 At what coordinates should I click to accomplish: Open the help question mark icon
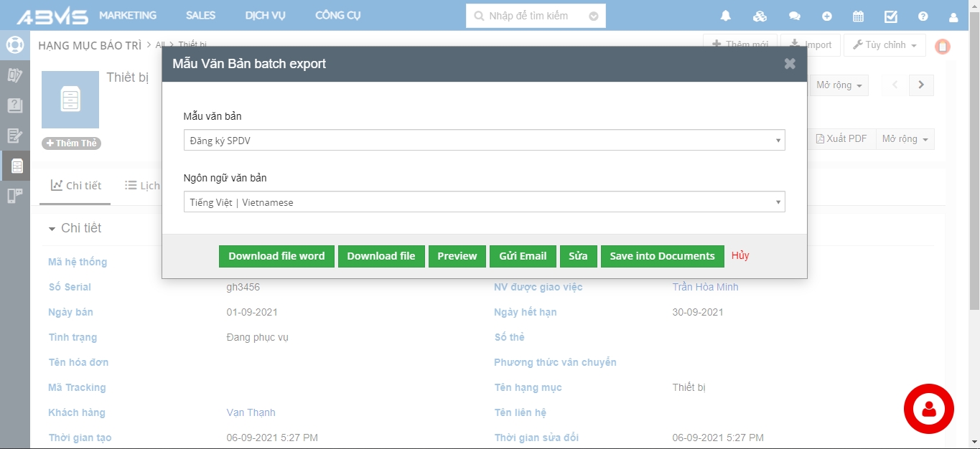[x=923, y=16]
